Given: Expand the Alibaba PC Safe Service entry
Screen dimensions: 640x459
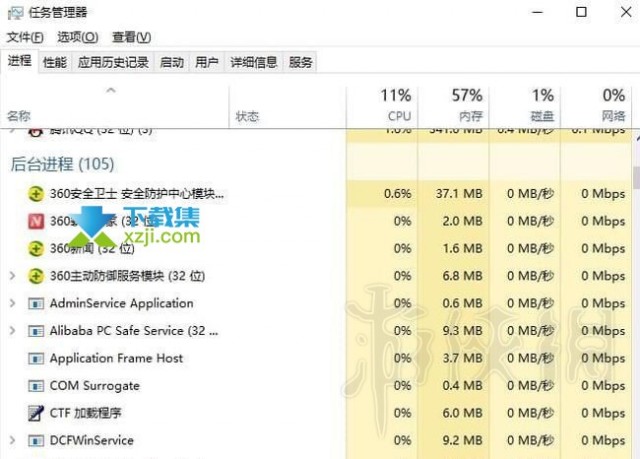Looking at the screenshot, I should point(13,331).
